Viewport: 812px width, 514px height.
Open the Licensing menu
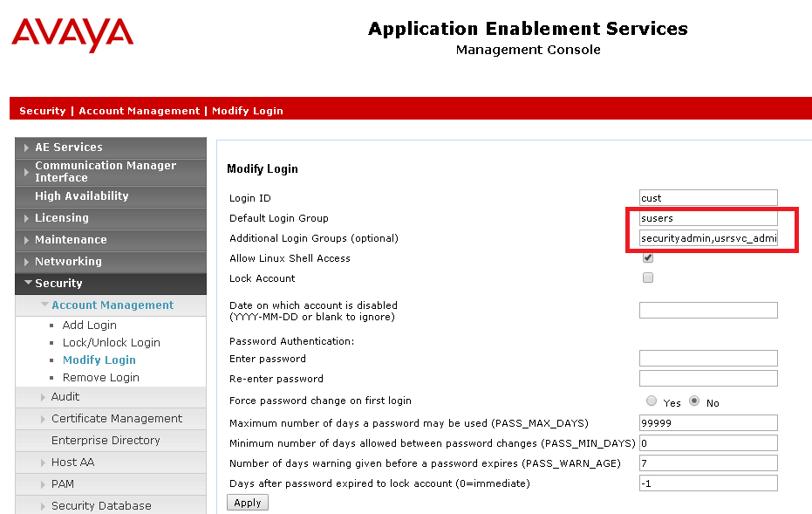pos(62,217)
